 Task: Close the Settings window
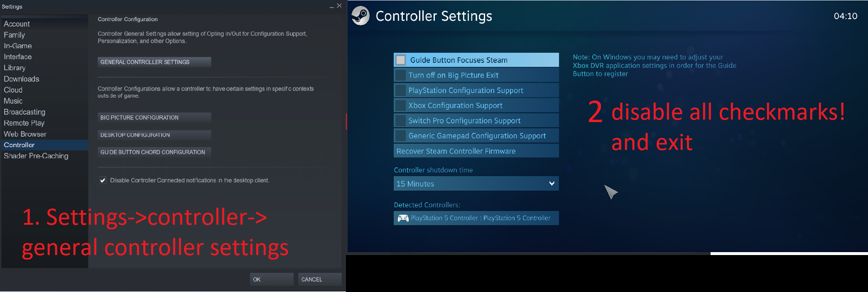[x=339, y=6]
